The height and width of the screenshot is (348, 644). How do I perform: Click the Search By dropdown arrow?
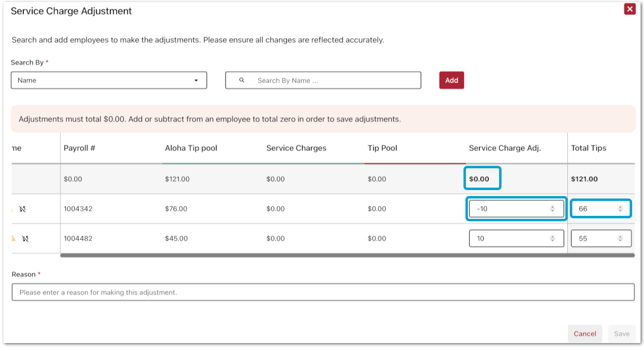(196, 80)
